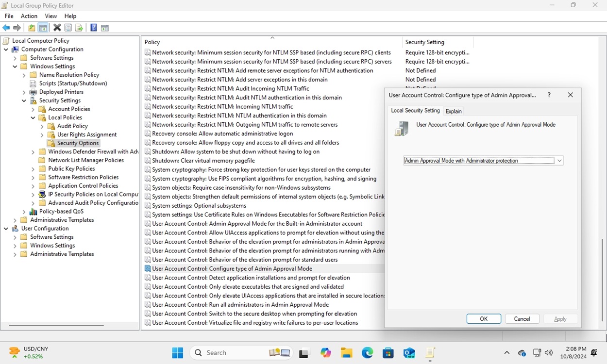Click the Delete (X) toolbar icon
607x364 pixels.
pyautogui.click(x=57, y=28)
